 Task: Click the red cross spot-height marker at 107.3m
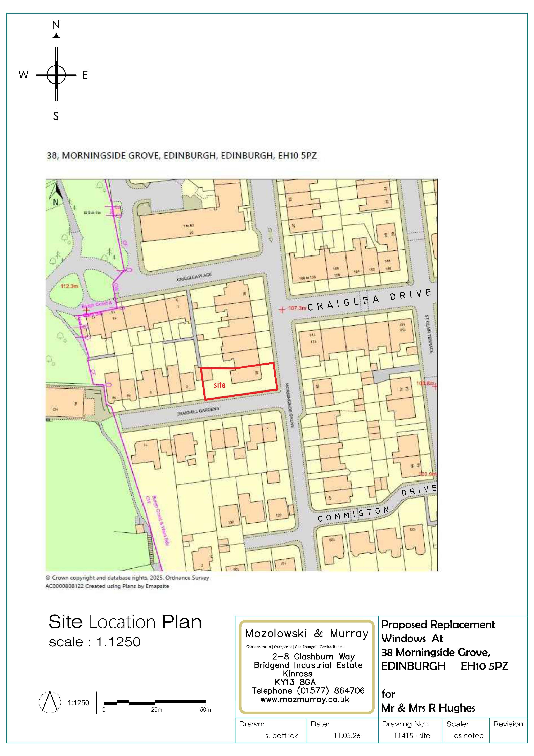tap(282, 310)
